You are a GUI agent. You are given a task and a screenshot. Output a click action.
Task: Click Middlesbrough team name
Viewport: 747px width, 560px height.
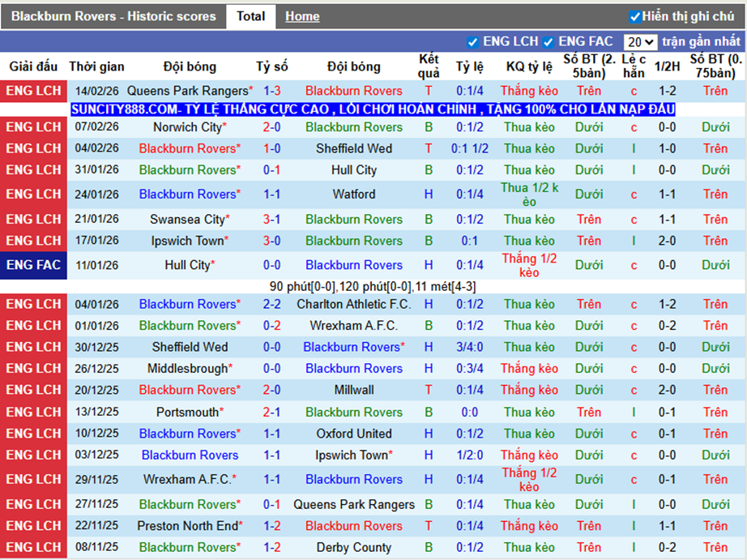coord(187,369)
